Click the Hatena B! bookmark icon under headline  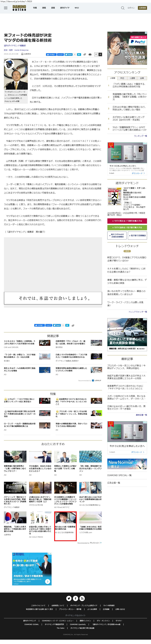pyautogui.click(x=79, y=55)
